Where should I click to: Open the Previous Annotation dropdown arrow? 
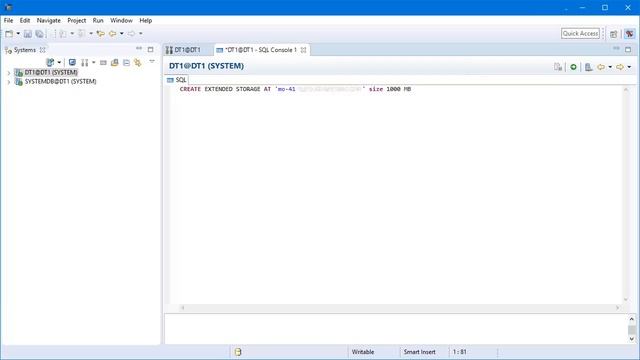click(91, 34)
